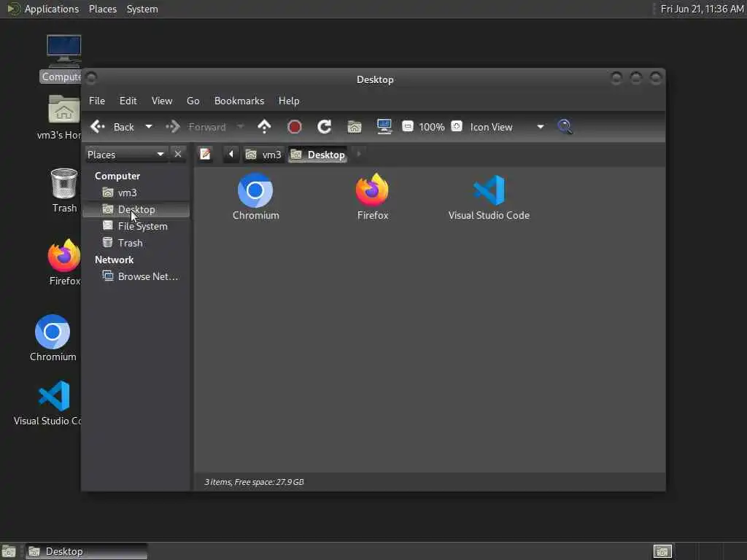Image resolution: width=747 pixels, height=560 pixels.
Task: Reset zoom by clicking 100%
Action: [432, 127]
